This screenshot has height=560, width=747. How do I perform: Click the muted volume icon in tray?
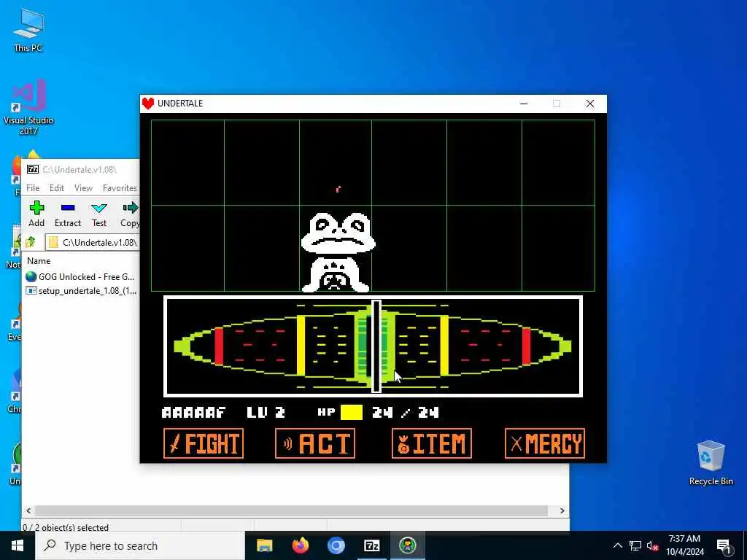(652, 545)
